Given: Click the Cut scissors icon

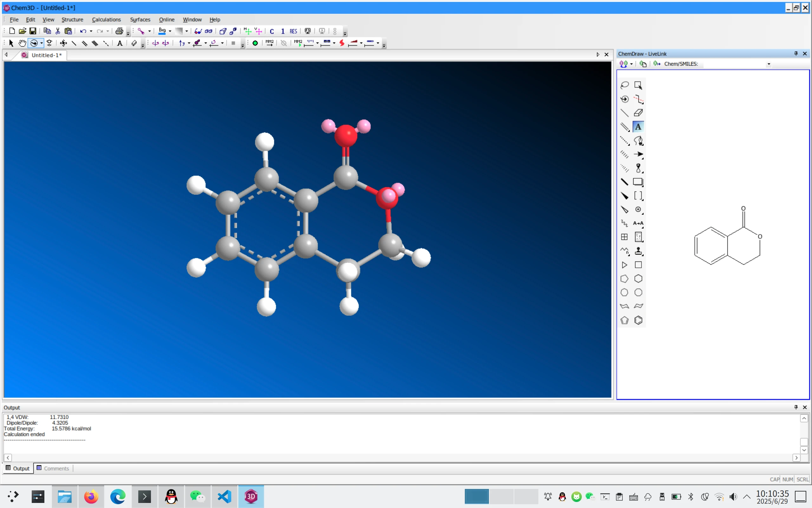Looking at the screenshot, I should click(x=58, y=31).
